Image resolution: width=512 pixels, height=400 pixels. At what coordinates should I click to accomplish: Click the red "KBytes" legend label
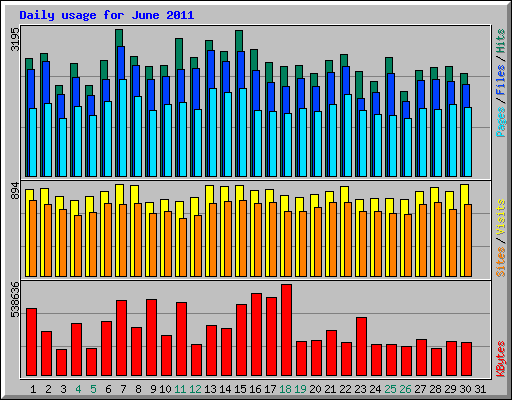point(501,359)
